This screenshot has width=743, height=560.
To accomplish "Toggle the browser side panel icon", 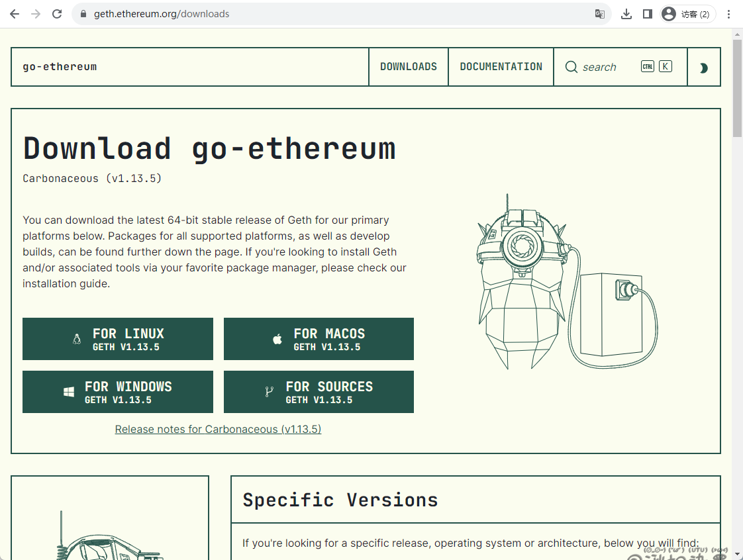I will (x=648, y=14).
